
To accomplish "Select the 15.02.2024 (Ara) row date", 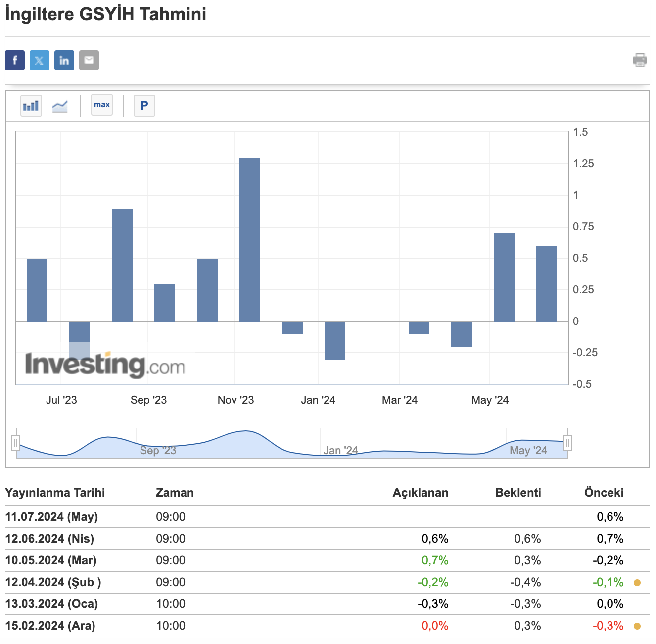I will tap(50, 626).
